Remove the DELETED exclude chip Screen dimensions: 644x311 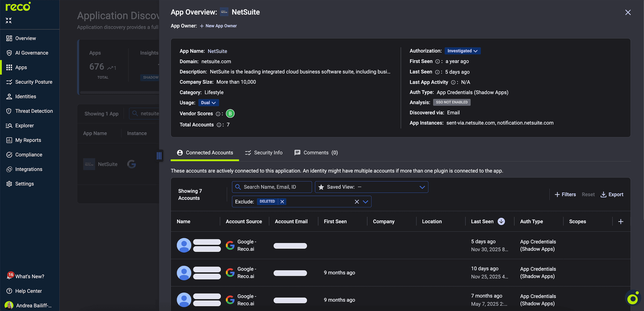coord(282,202)
